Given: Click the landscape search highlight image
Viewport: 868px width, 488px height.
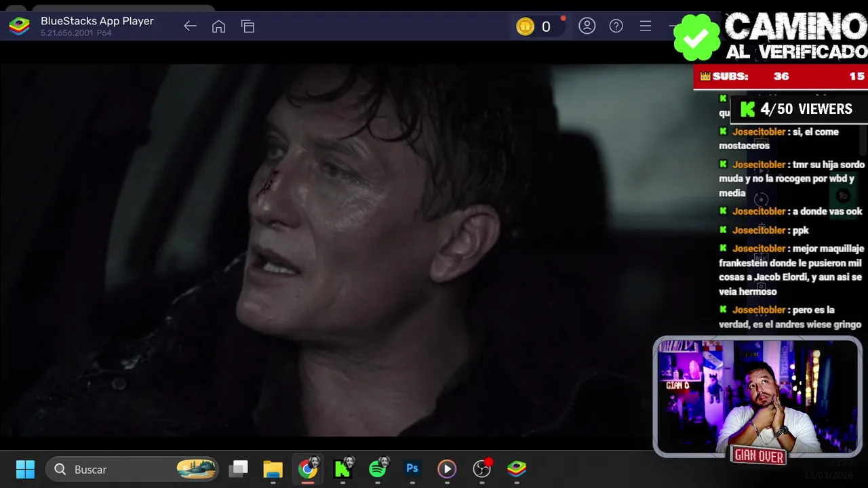Looking at the screenshot, I should [196, 469].
